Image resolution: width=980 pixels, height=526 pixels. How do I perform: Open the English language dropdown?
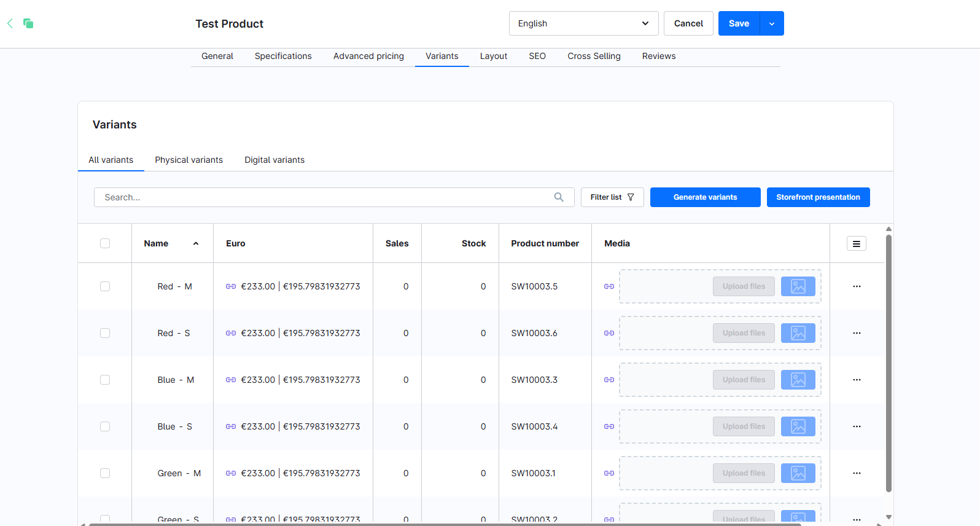point(583,23)
